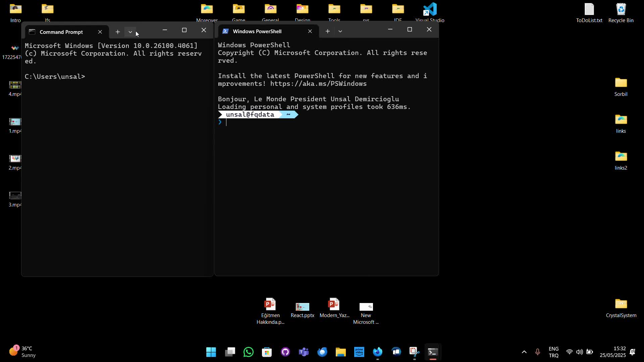Screen dimensions: 644x362
Task: Launch Prime Video from the taskbar
Action: click(359, 352)
